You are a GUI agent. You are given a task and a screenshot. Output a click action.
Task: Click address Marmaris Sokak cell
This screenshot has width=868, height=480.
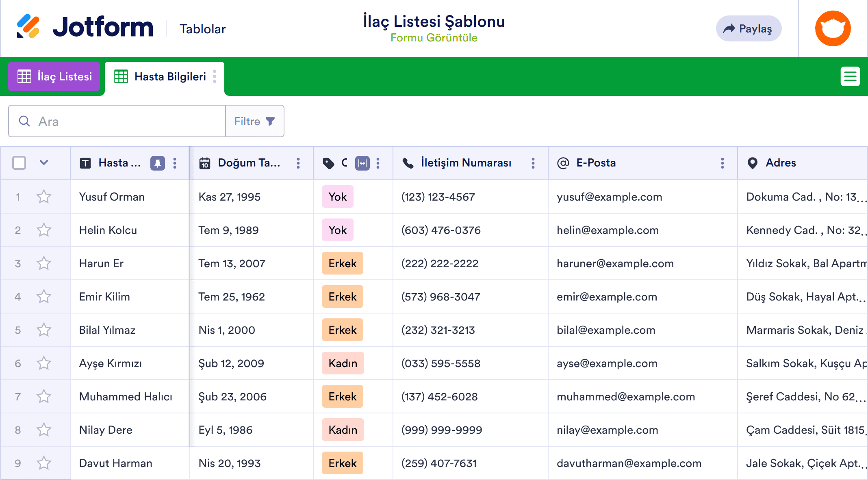pyautogui.click(x=803, y=330)
